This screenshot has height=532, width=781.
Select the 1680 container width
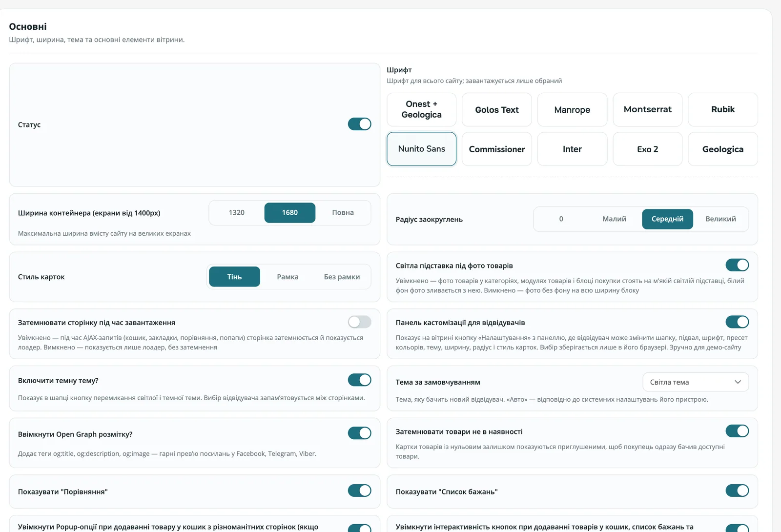(x=290, y=213)
